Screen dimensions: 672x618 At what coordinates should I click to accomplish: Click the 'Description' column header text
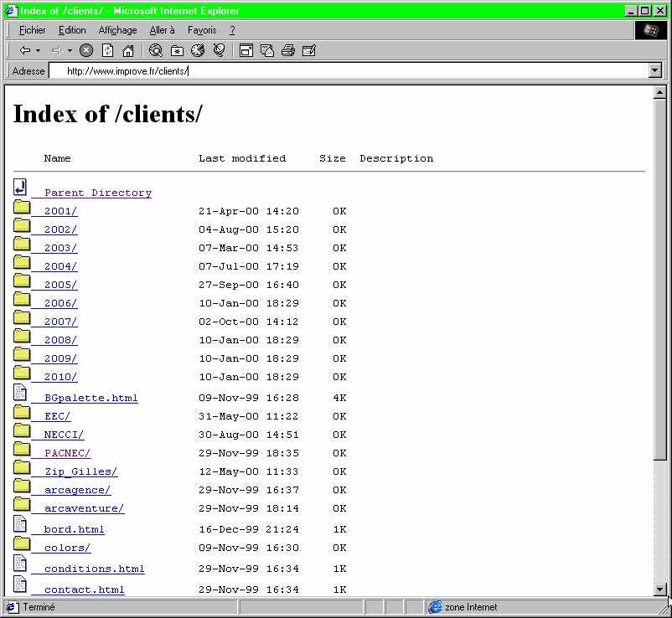tap(396, 158)
